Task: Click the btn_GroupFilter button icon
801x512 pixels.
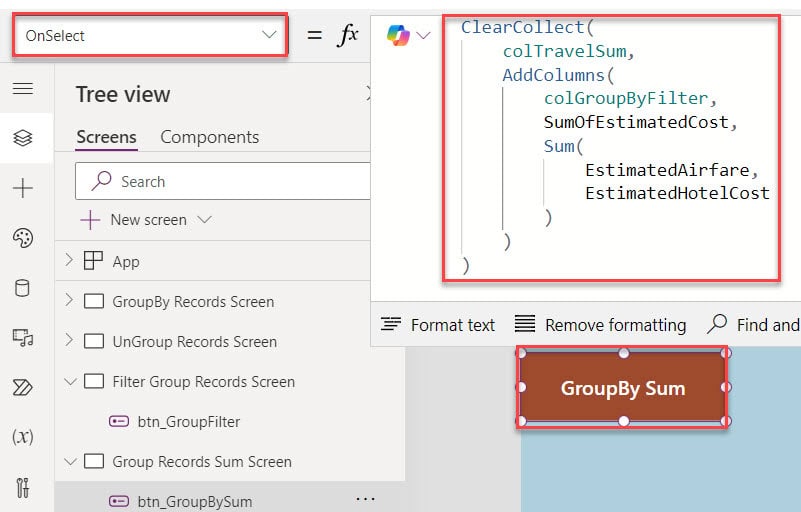Action: coord(119,422)
